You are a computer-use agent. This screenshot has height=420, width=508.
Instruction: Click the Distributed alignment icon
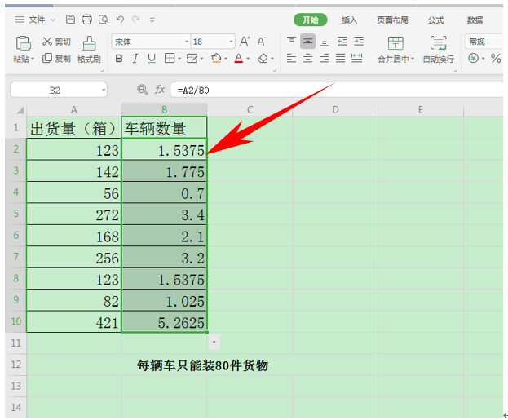click(x=356, y=59)
